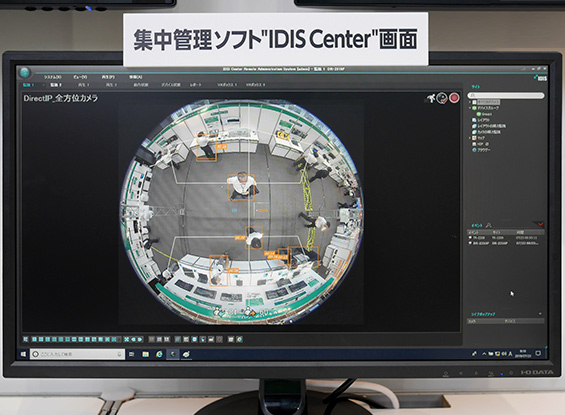Click the previous camera group arrow icon
Viewport: 565px width, 415px height.
coord(133,339)
